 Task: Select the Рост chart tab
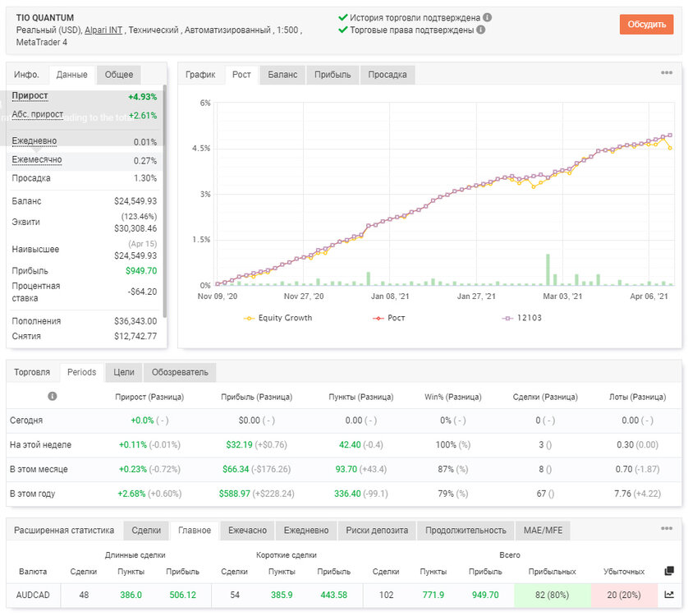point(241,75)
